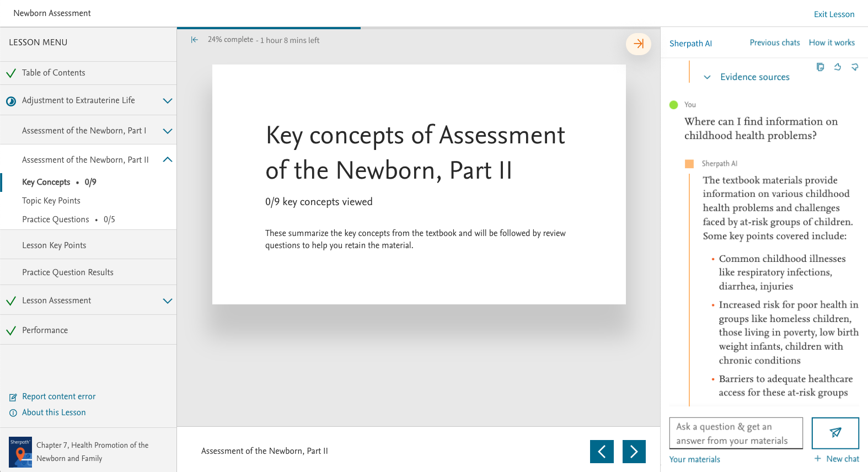Open How it works link

[x=832, y=42]
